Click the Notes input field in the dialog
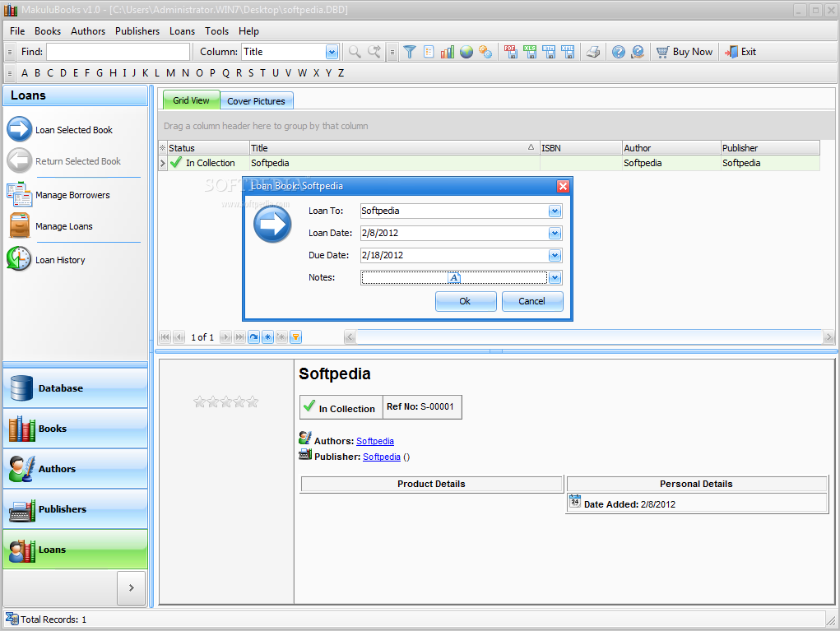840x631 pixels. click(454, 277)
